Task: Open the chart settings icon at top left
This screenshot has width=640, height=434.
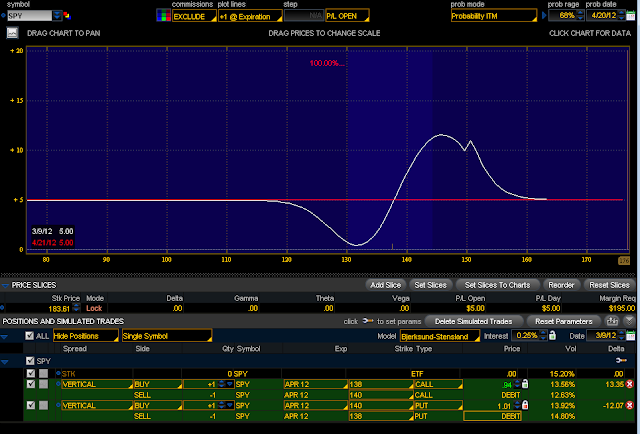Action: [x=12, y=33]
